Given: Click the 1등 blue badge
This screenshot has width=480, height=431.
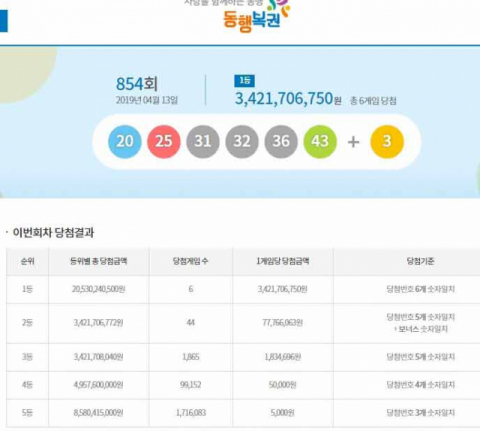Looking at the screenshot, I should 245,80.
